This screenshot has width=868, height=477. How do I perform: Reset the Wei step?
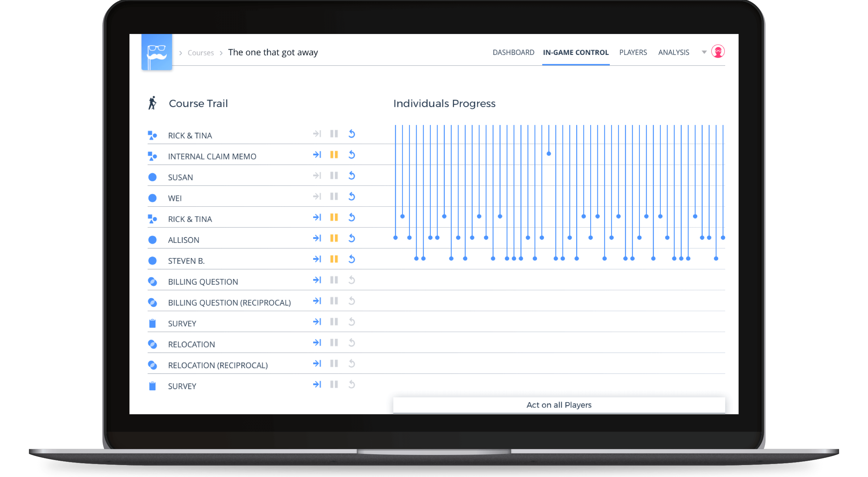pyautogui.click(x=352, y=197)
